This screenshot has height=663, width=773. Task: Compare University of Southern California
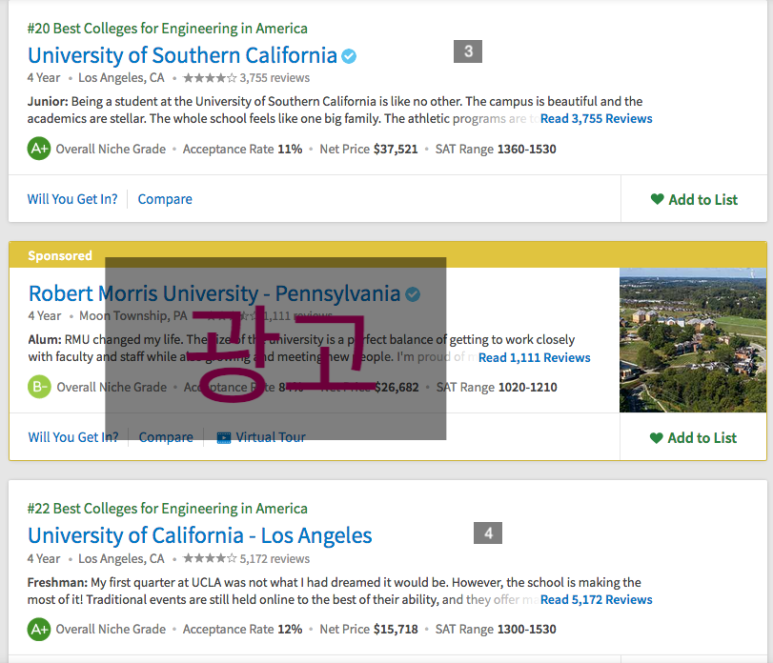[165, 199]
